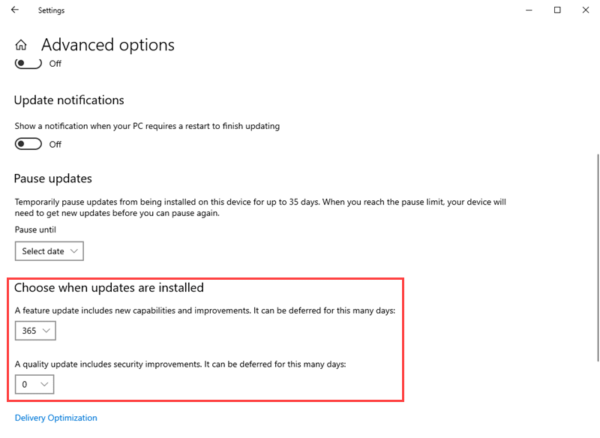The height and width of the screenshot is (438, 600).
Task: Click the Off label beside restart notification switch
Action: click(55, 144)
